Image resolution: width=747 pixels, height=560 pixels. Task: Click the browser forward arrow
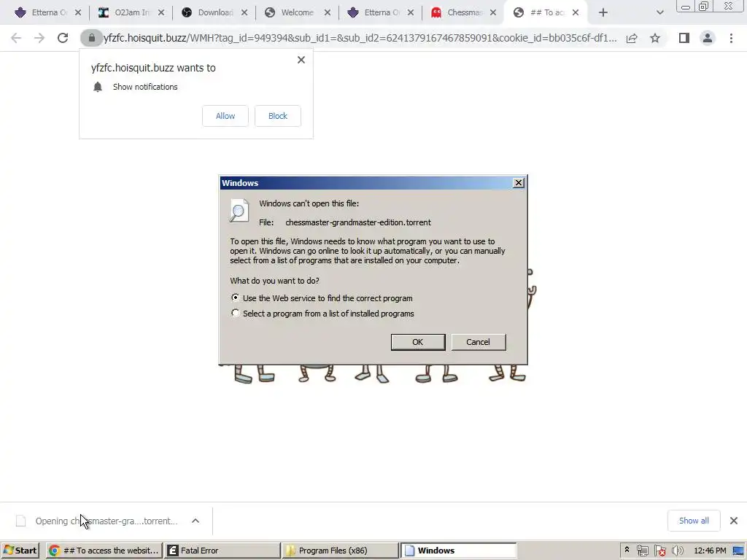[x=39, y=38]
